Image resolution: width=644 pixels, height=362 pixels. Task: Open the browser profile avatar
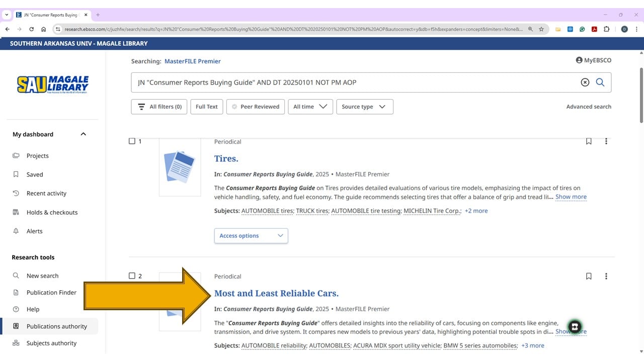click(x=624, y=29)
